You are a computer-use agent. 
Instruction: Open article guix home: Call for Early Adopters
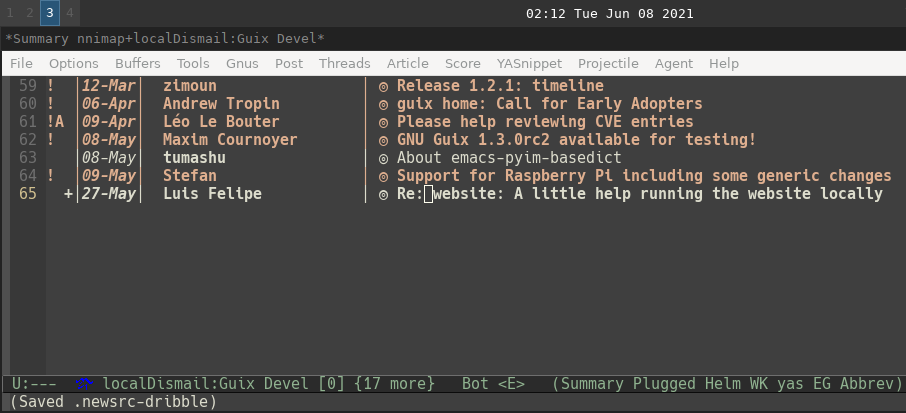tap(549, 104)
